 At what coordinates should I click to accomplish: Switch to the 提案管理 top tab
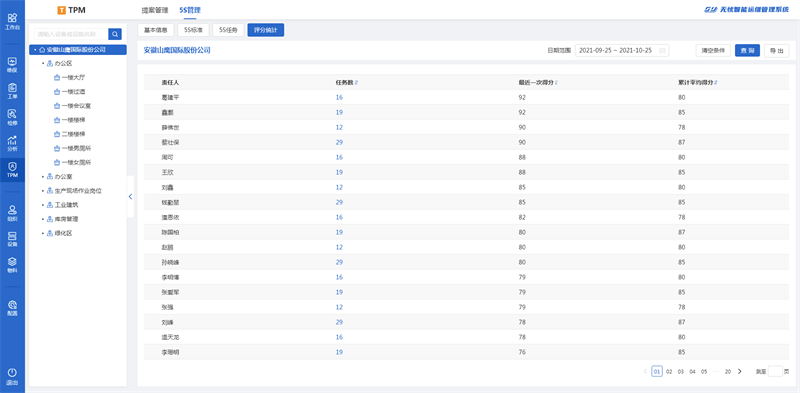pyautogui.click(x=155, y=10)
